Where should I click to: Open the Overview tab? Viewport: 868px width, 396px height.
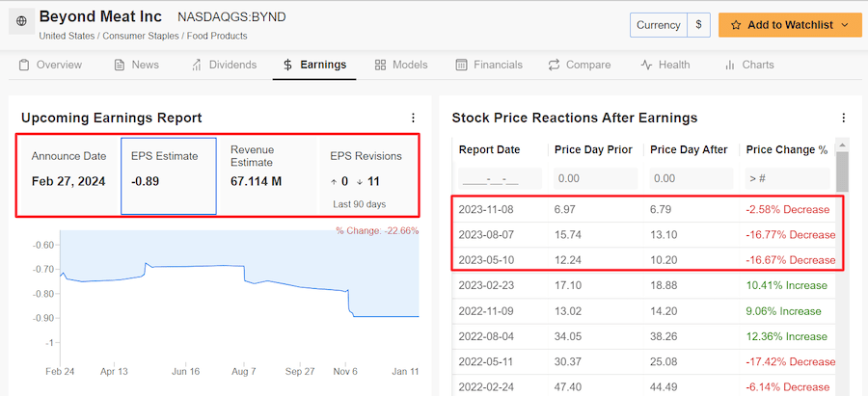(50, 65)
